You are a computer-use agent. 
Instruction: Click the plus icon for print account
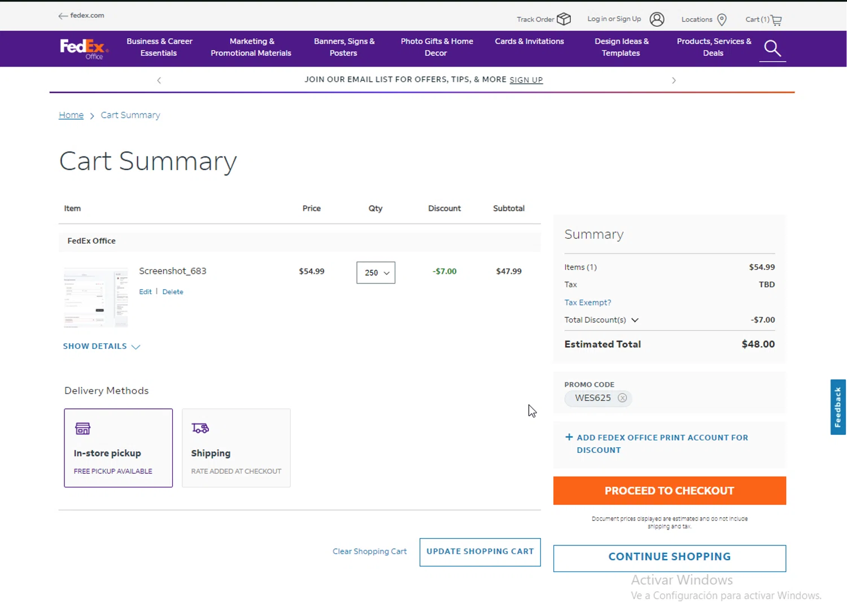(569, 437)
